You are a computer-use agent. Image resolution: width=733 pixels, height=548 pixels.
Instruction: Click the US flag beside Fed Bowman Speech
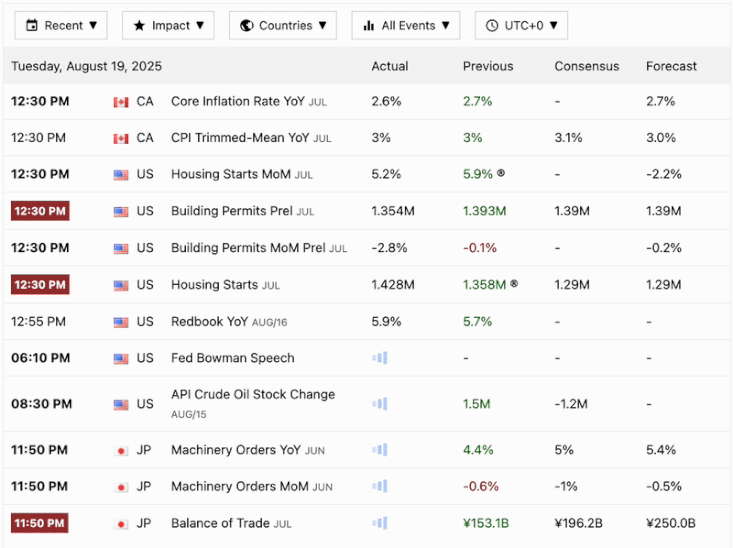[121, 358]
